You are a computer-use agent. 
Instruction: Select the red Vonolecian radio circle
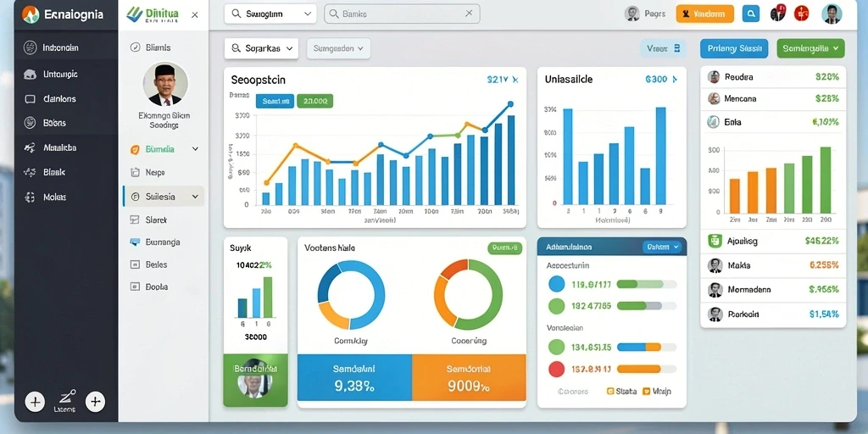[556, 369]
